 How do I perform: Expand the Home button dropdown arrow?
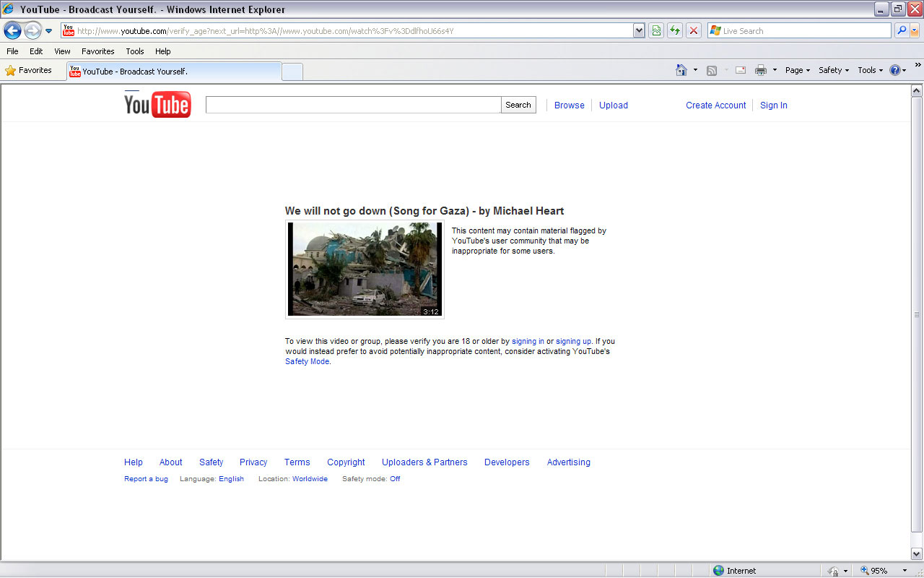[695, 70]
